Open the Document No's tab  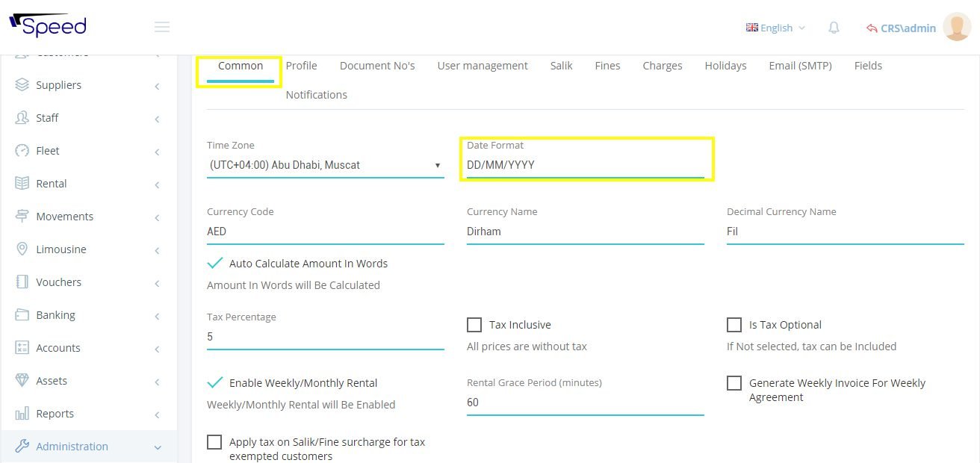click(377, 66)
